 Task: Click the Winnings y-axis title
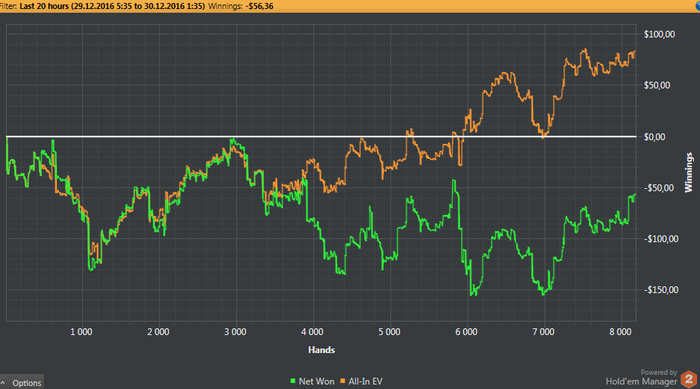click(x=689, y=172)
